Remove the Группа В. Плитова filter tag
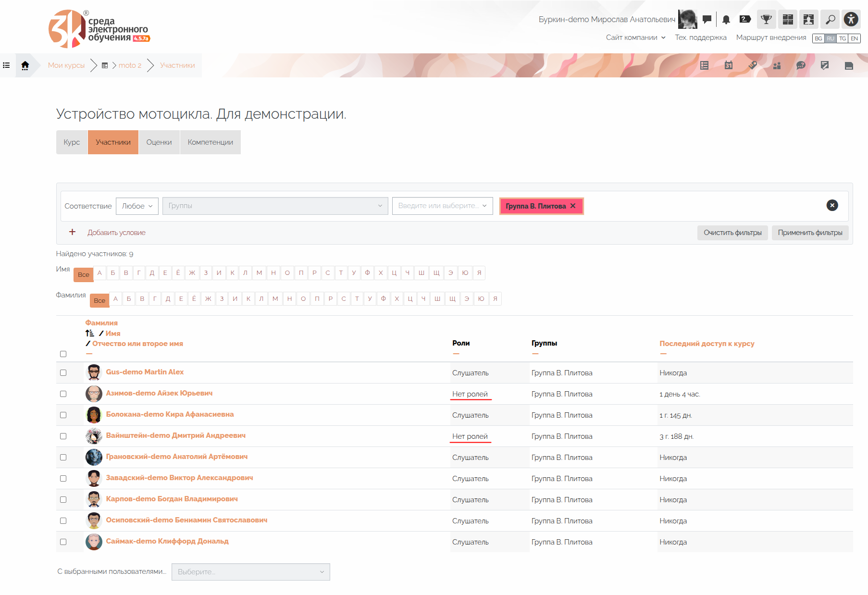 click(573, 206)
